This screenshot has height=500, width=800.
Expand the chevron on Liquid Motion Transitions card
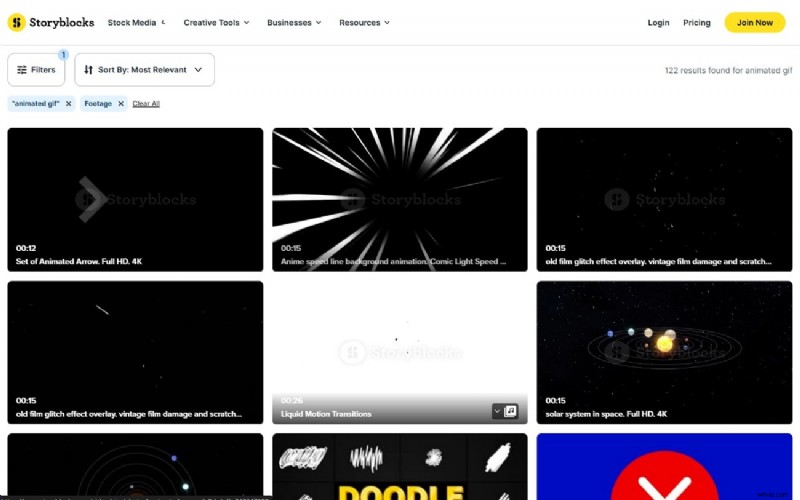497,411
